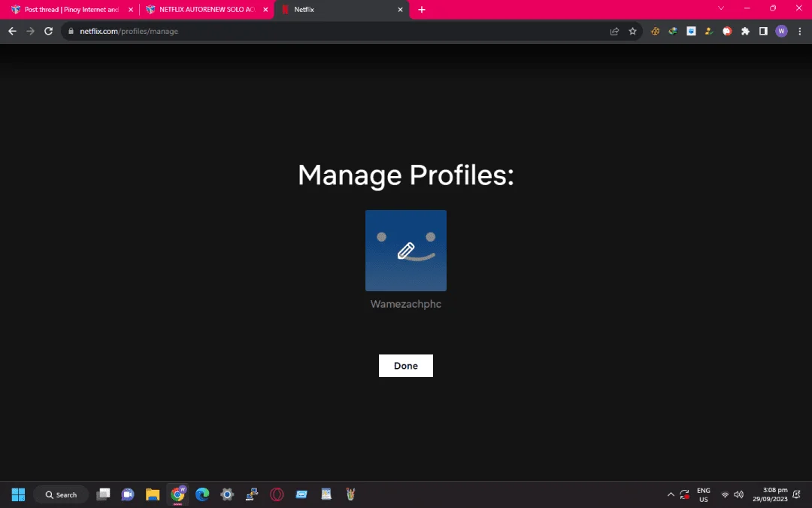Open the pencil cup taskbar app
This screenshot has height=508, width=812.
(x=350, y=494)
